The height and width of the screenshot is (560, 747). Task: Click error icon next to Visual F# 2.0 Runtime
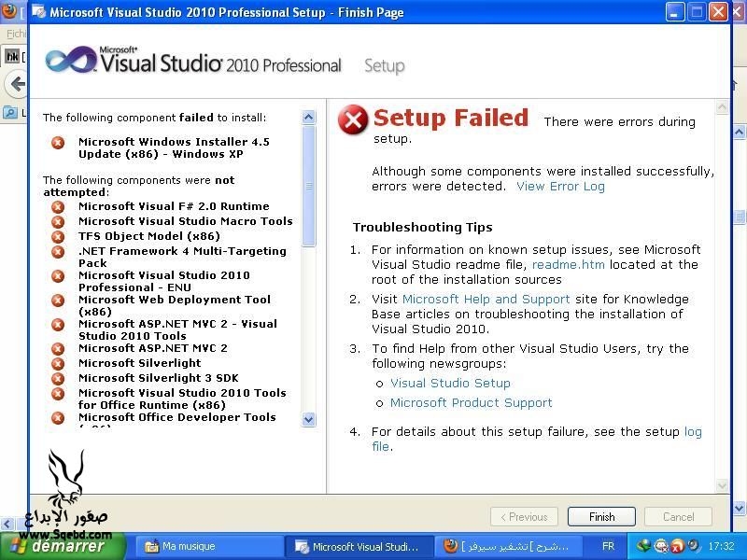tap(58, 206)
